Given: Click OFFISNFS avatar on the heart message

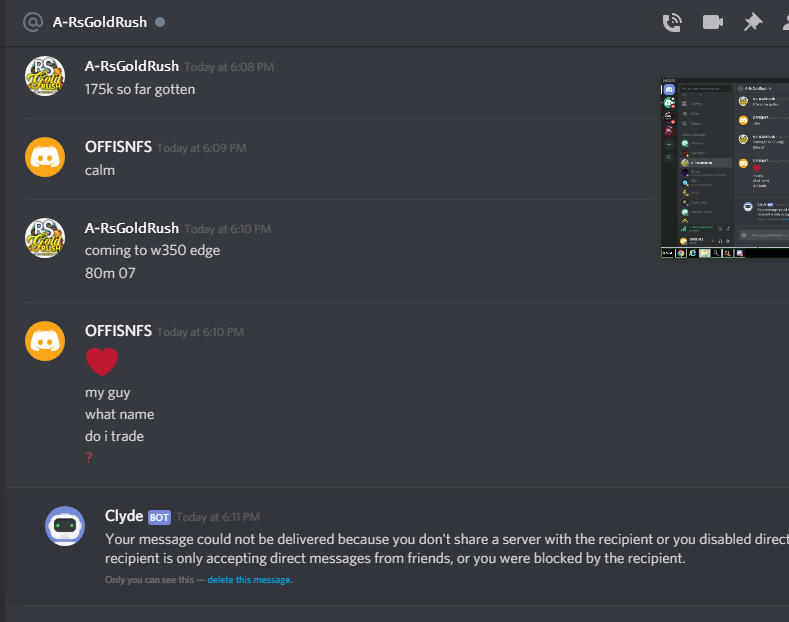Looking at the screenshot, I should click(x=45, y=341).
